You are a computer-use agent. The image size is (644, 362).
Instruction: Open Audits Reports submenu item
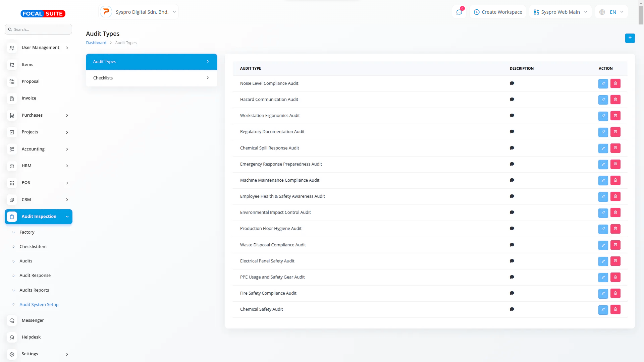click(34, 290)
